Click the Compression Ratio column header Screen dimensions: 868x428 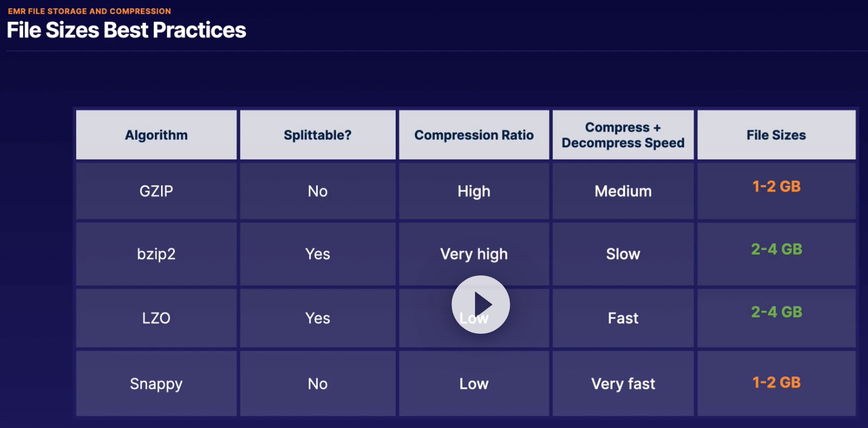point(474,135)
